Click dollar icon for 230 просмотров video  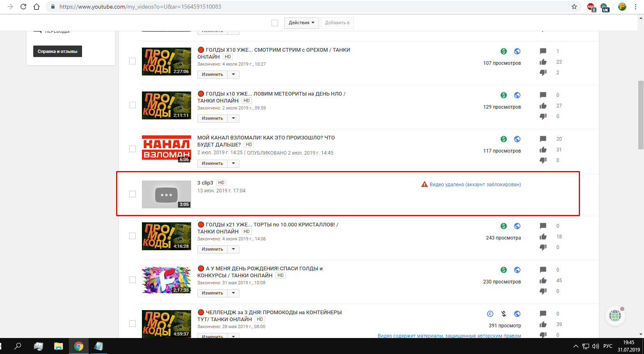click(x=504, y=270)
